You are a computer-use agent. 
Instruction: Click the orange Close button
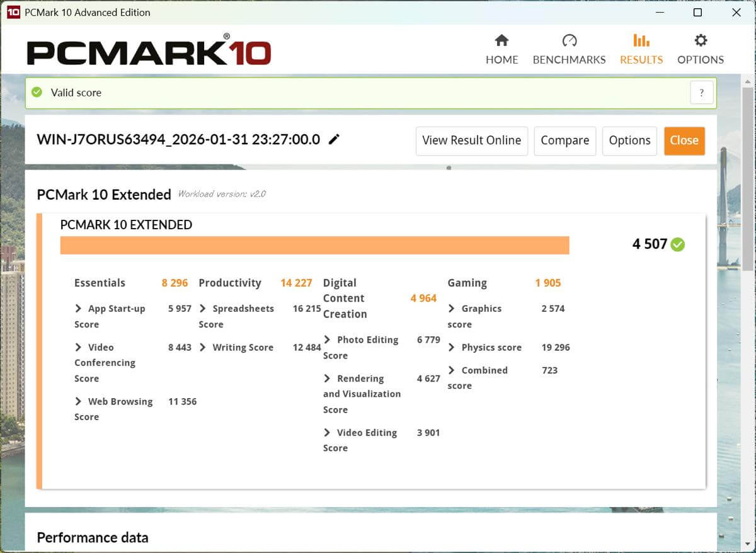point(684,140)
